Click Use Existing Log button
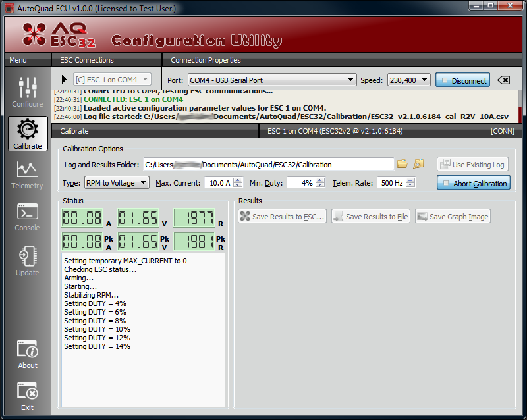The width and height of the screenshot is (527, 420). pos(472,165)
